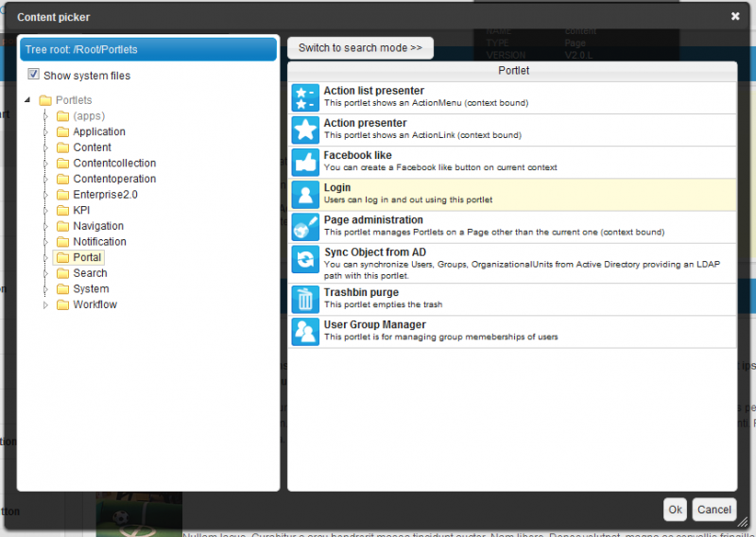Screen dimensions: 756x537
Task: Click the Workflow folder icon
Action: coord(62,304)
